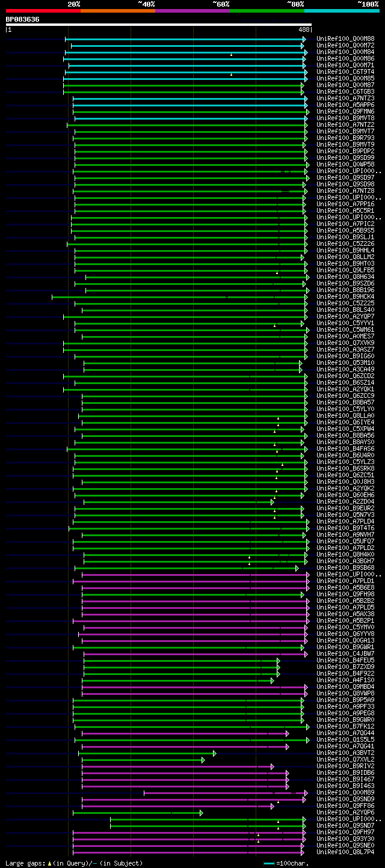This screenshot has height=868, width=385.
Task: Select the cyan alignment bar for UniRef100_Q00M84
Action: [186, 52]
